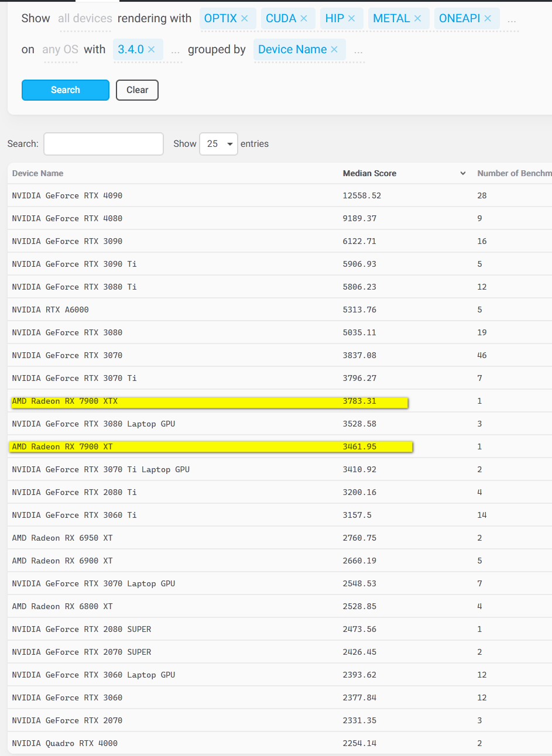
Task: Remove the ONEAPI filter tag
Action: 488,19
